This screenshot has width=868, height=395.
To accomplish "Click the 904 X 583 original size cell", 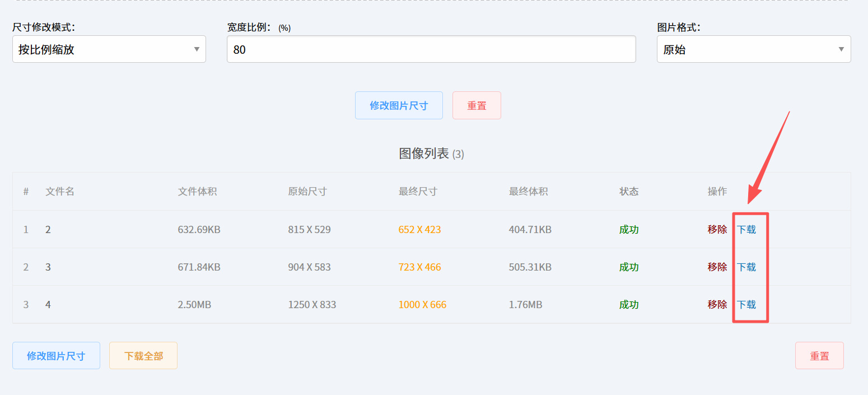I will point(309,267).
